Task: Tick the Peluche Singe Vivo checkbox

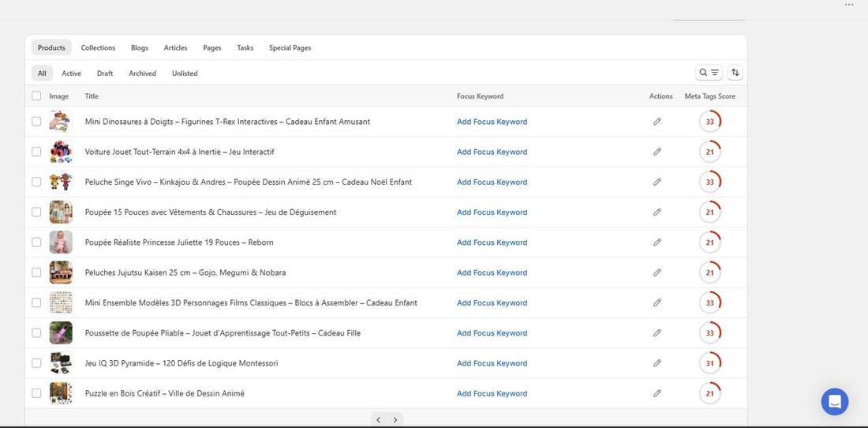Action: pos(36,182)
